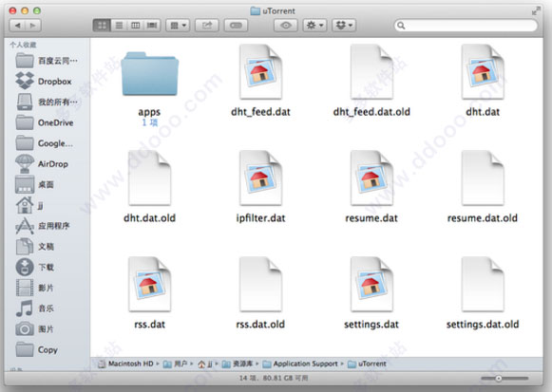Viewport: 552px width, 392px height.
Task: Open the gear Action menu
Action: [314, 26]
